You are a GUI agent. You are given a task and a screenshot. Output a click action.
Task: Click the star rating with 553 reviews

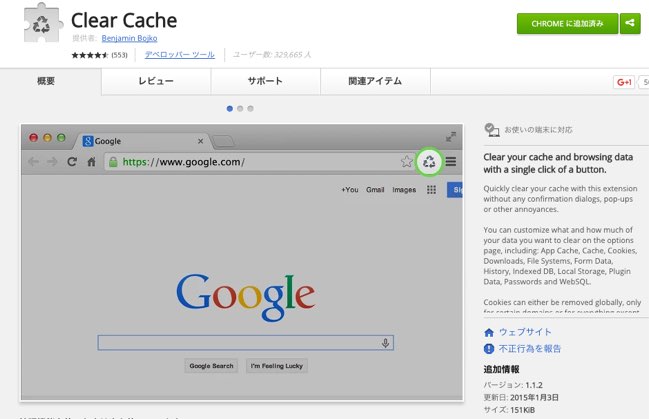coord(99,55)
